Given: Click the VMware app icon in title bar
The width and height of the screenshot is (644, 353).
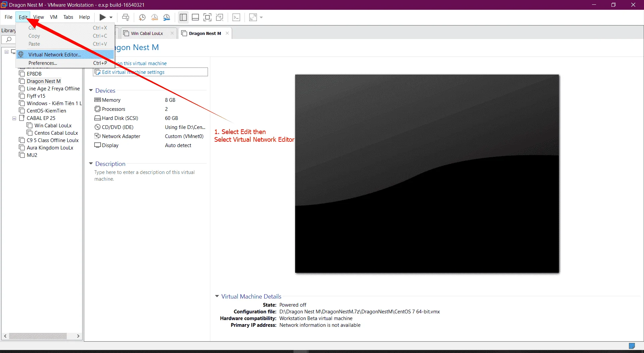Looking at the screenshot, I should point(4,5).
